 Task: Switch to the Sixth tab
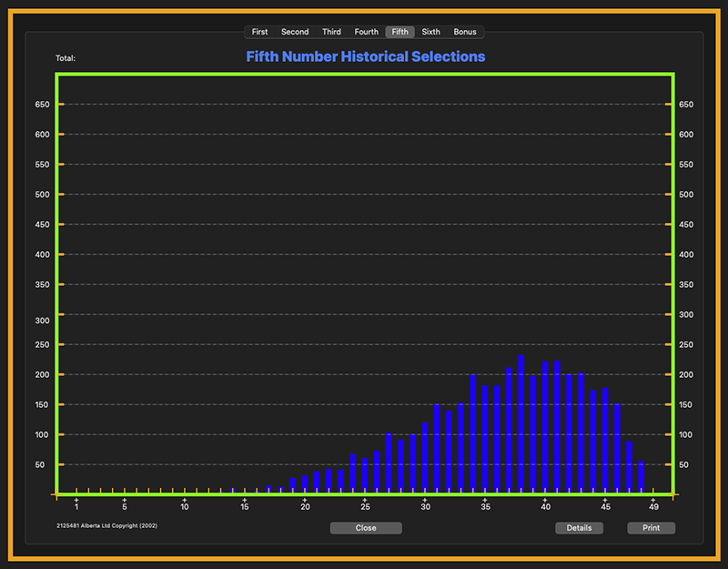coord(430,32)
